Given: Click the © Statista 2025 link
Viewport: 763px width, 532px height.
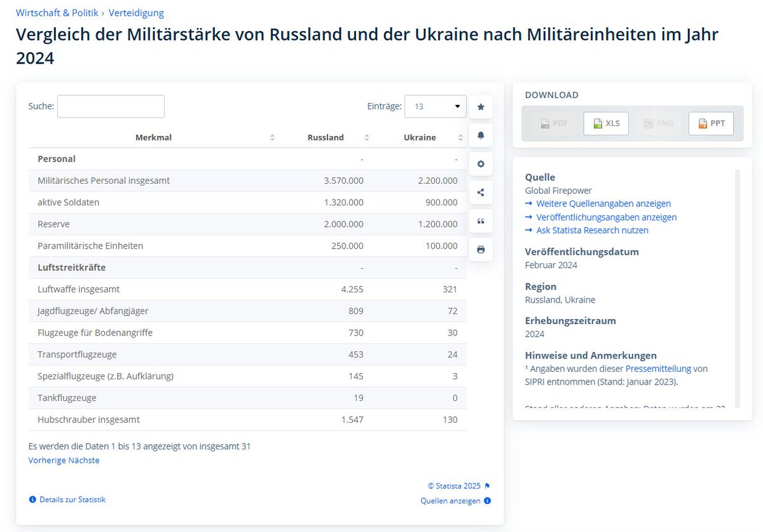Looking at the screenshot, I should click(x=454, y=486).
